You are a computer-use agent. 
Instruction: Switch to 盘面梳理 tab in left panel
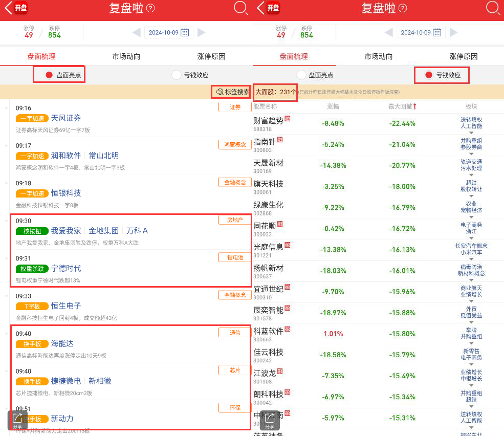41,57
